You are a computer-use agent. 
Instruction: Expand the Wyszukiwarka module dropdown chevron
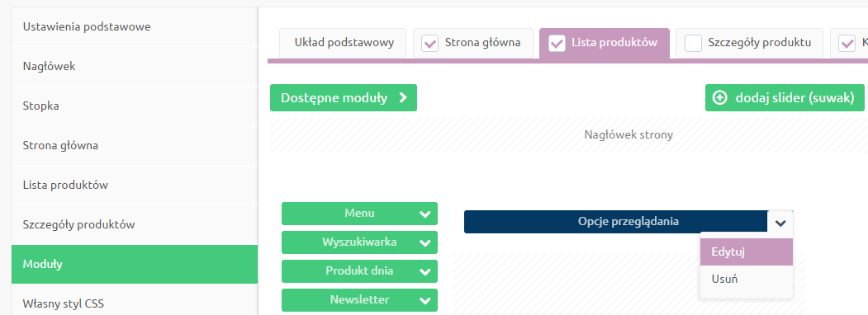[425, 242]
